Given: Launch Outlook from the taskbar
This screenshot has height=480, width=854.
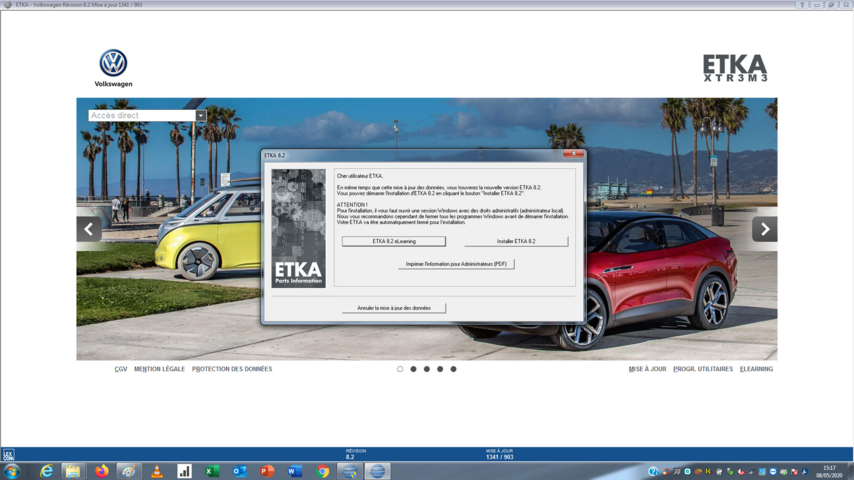Looking at the screenshot, I should point(240,471).
